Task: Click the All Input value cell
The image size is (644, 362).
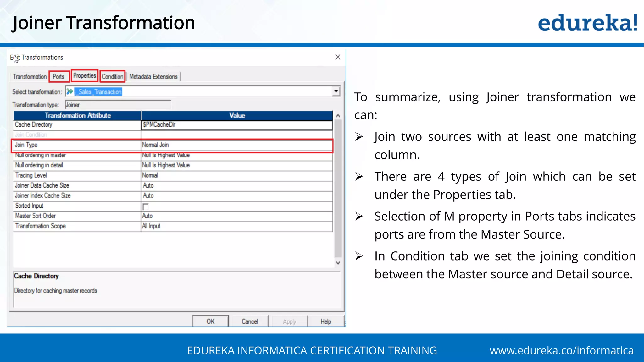Action: 237,226
